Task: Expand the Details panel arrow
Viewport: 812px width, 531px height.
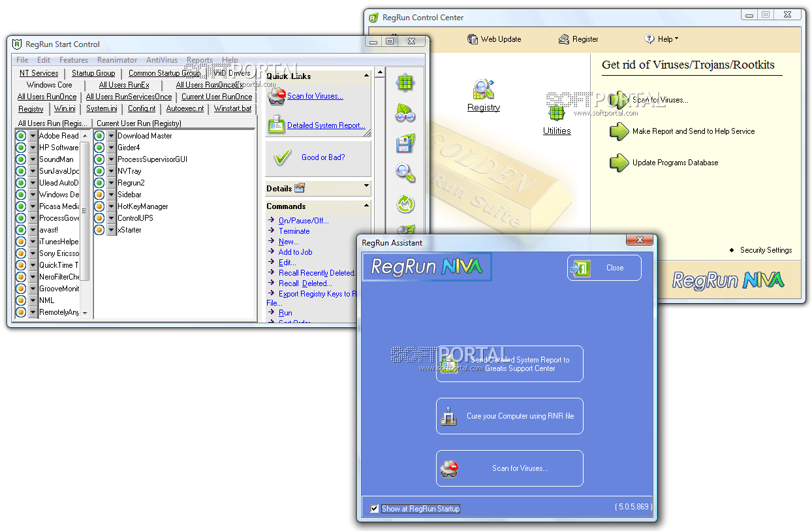Action: (x=366, y=186)
